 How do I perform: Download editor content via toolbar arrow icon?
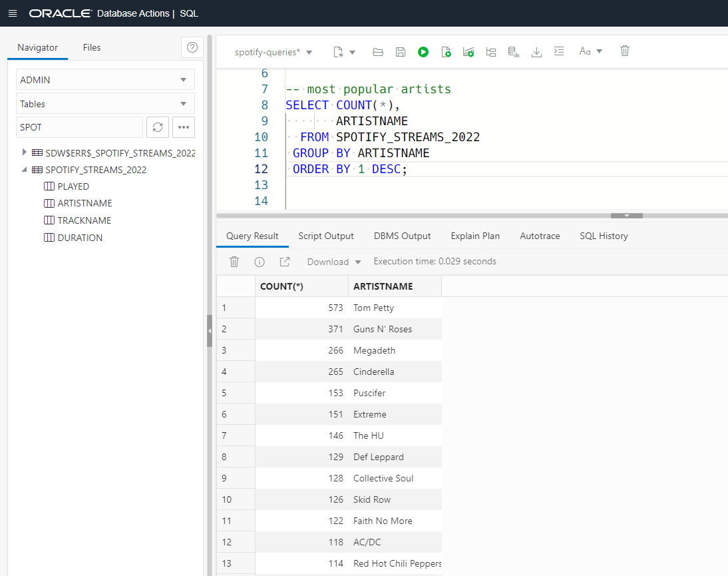click(x=536, y=52)
